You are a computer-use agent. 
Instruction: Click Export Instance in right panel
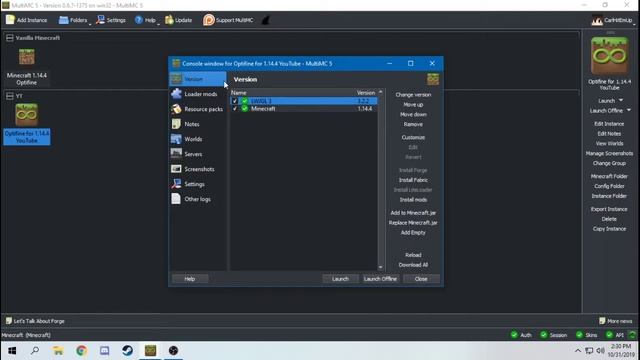(x=609, y=209)
